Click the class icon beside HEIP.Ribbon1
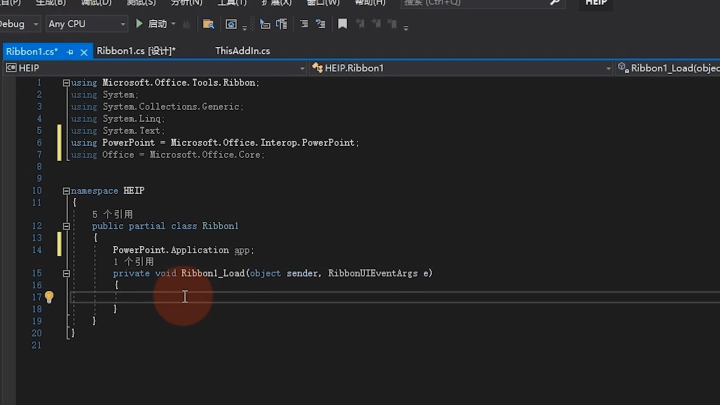Viewport: 720px width, 405px height. click(x=317, y=68)
